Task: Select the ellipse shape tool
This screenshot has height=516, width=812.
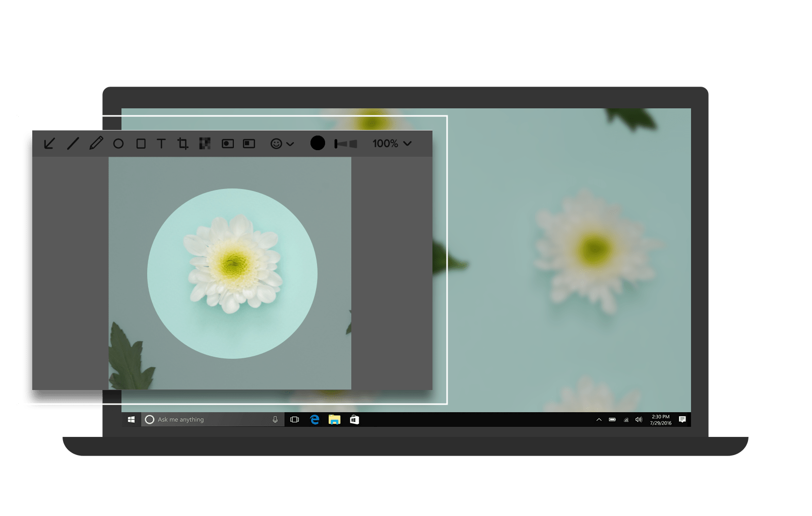Action: point(118,144)
